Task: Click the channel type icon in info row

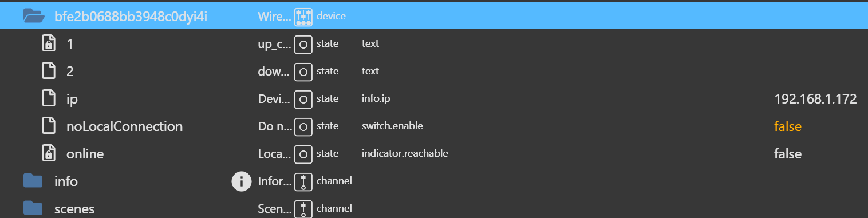Action: tap(303, 181)
